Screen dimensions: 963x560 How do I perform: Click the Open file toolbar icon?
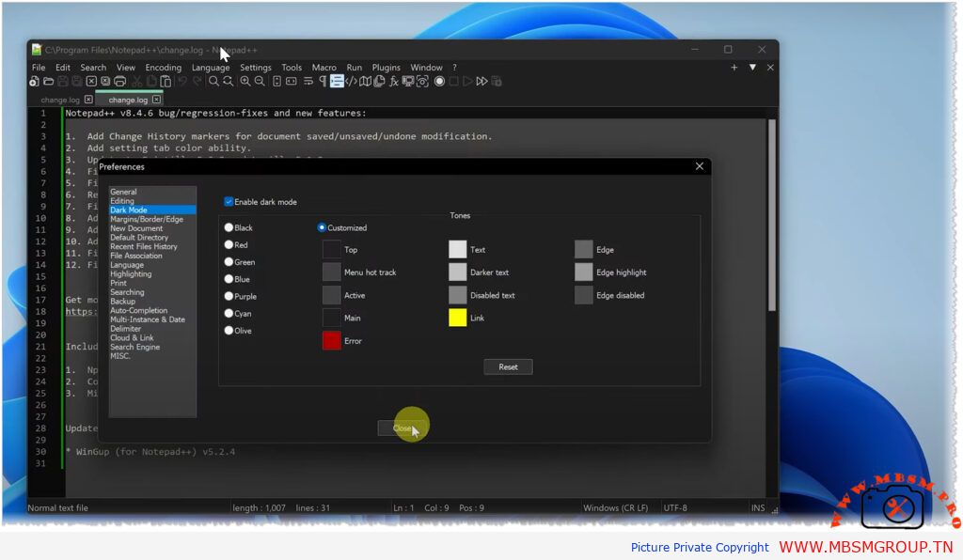point(48,82)
